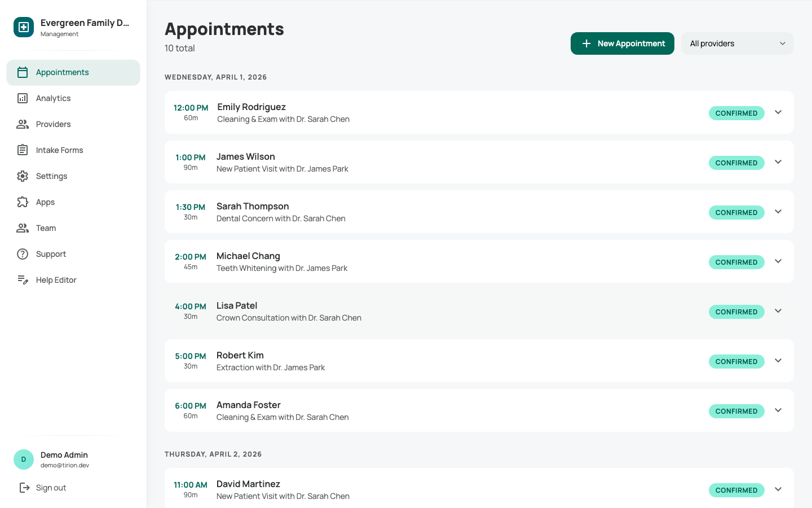The image size is (812, 508).
Task: Expand Emily Rodriguez's appointment details
Action: tap(778, 112)
